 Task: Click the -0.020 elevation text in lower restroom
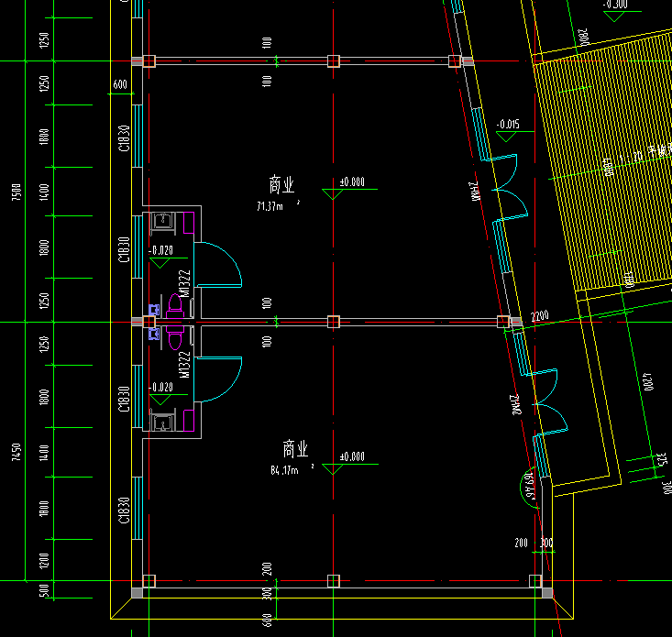160,388
